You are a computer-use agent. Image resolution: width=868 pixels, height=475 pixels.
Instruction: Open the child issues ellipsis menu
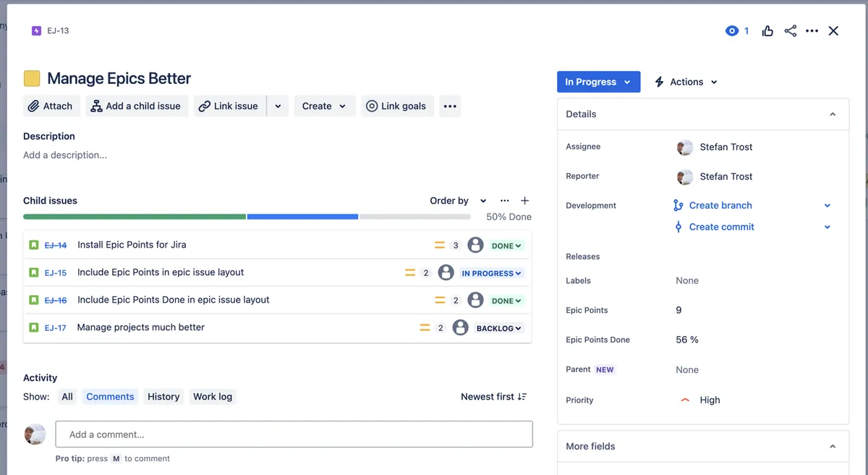505,201
